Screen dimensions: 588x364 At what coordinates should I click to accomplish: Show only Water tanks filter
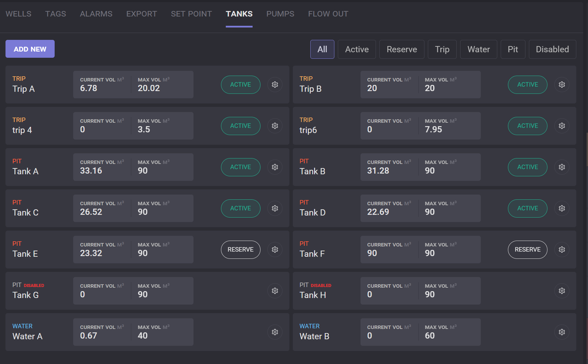[x=478, y=49]
